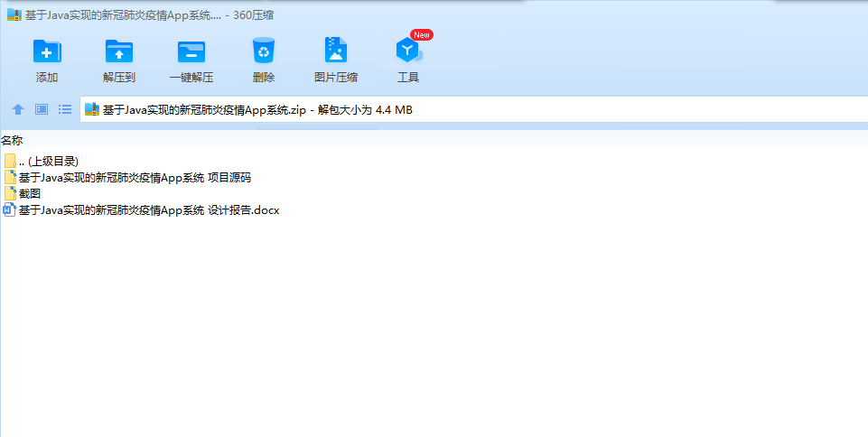The width and height of the screenshot is (868, 437).
Task: Sort by the 名称 column header
Action: pyautogui.click(x=12, y=141)
